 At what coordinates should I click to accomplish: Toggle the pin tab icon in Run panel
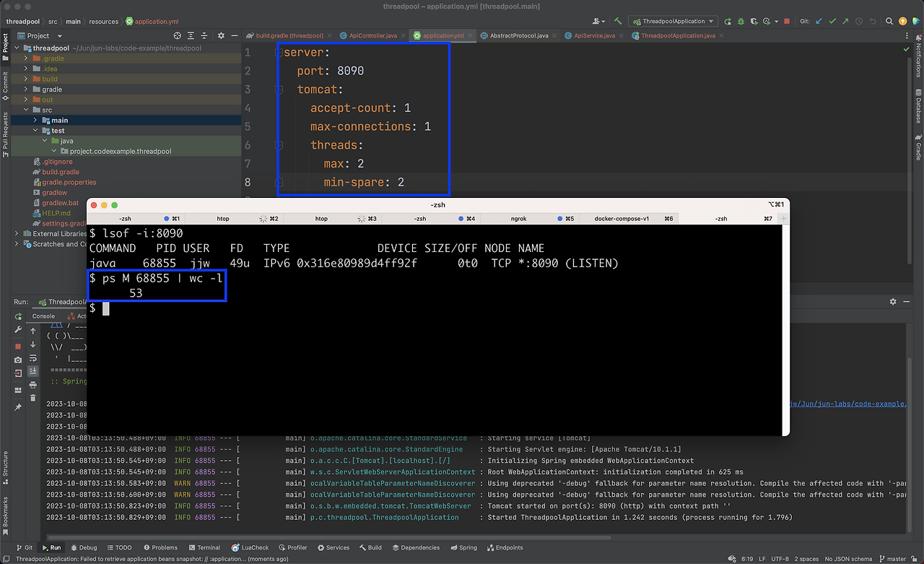18,407
